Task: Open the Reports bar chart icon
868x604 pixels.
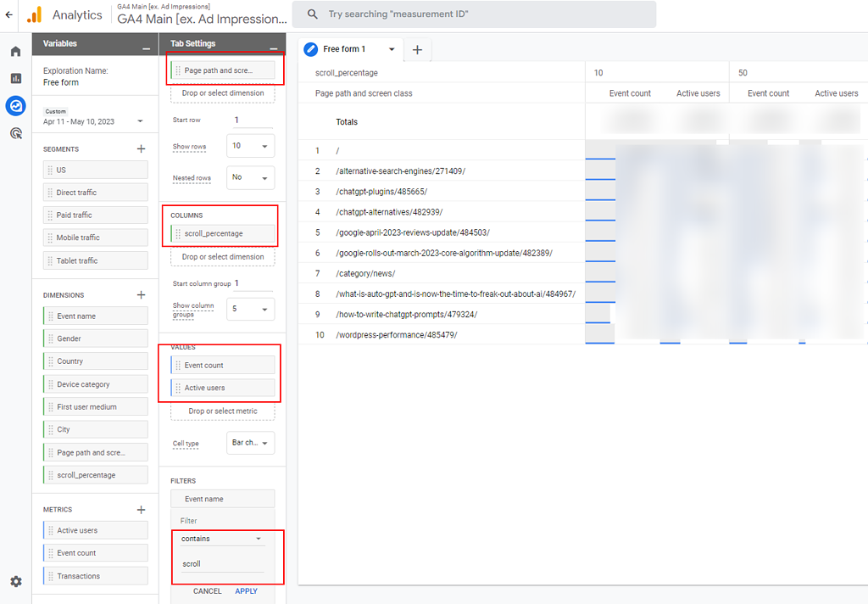Action: pyautogui.click(x=15, y=78)
